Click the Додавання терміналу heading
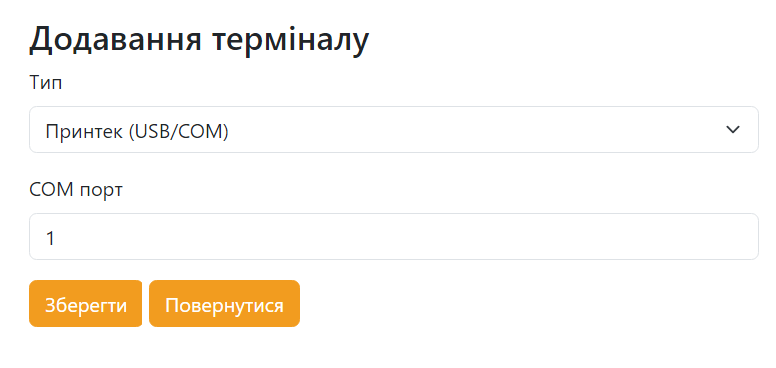The height and width of the screenshot is (368, 776). click(x=199, y=40)
